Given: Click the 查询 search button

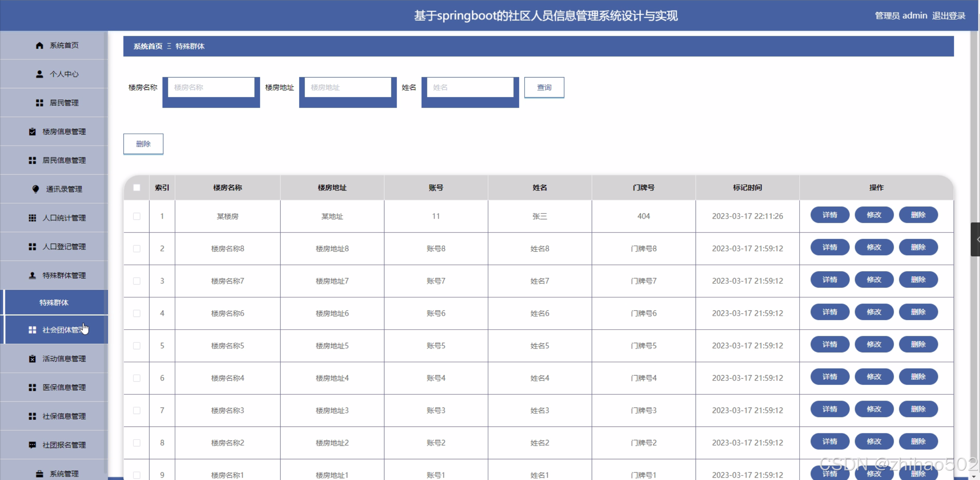Looking at the screenshot, I should [544, 88].
